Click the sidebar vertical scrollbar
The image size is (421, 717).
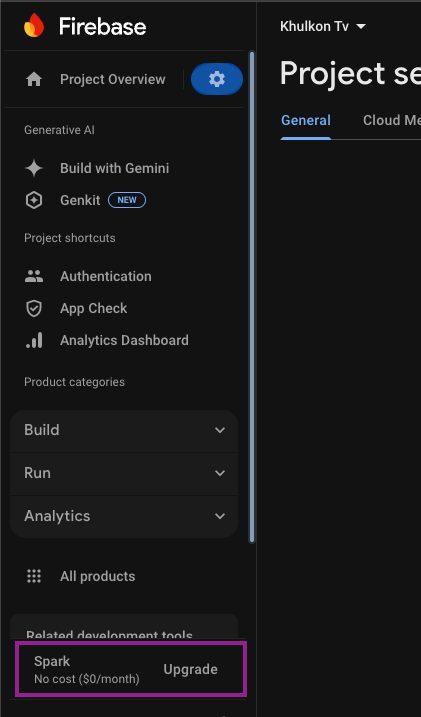251,297
